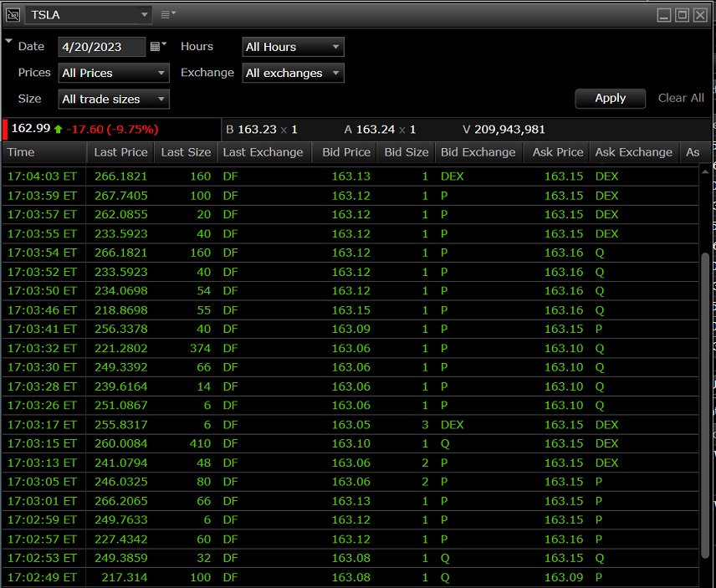
Task: Click the 17:03:54 ET time cell
Action: [42, 253]
